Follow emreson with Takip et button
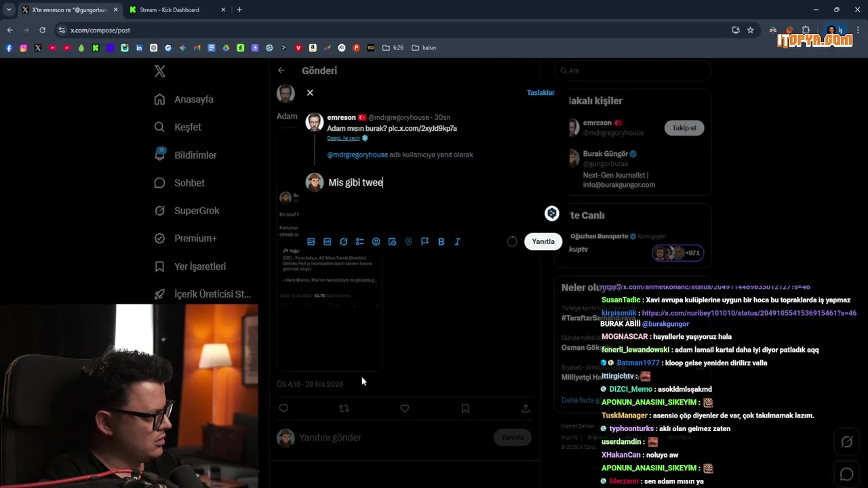This screenshot has height=488, width=868. pyautogui.click(x=684, y=127)
